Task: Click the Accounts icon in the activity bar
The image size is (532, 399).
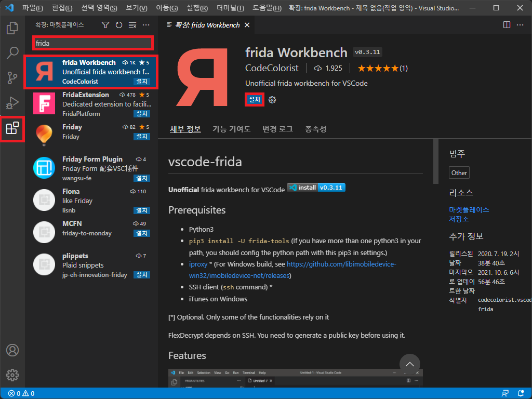Action: coord(12,350)
